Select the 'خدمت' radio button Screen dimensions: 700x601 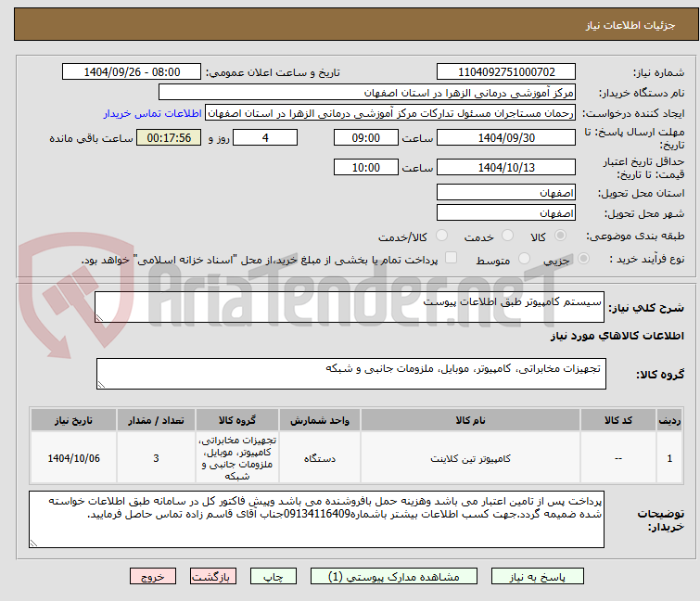(x=507, y=236)
